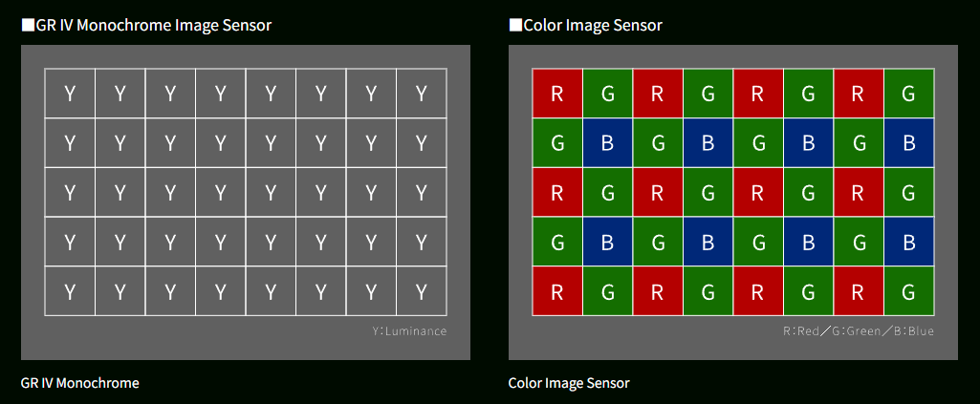
Task: Pick the bottom-left red R pixel cell
Action: 557,290
